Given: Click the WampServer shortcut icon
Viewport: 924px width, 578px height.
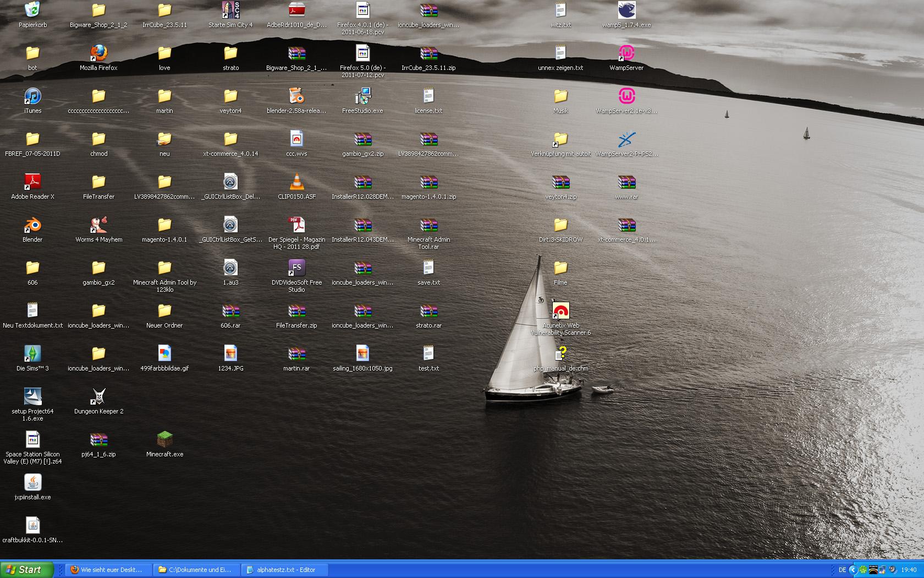Looking at the screenshot, I should pos(626,53).
